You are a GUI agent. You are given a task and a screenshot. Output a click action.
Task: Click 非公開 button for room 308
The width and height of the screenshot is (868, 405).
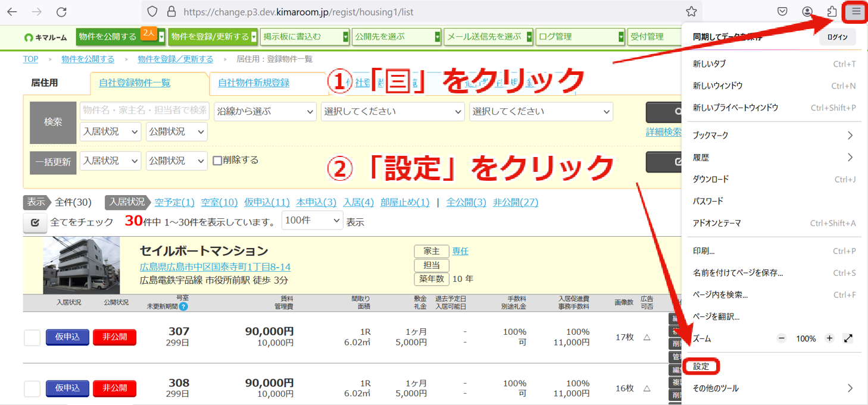[x=114, y=388]
